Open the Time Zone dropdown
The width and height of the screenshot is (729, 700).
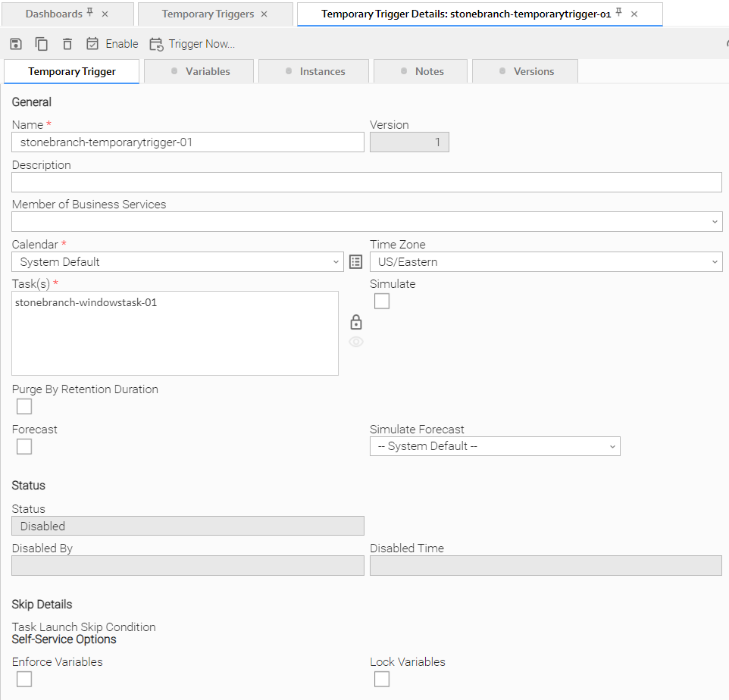click(x=546, y=262)
